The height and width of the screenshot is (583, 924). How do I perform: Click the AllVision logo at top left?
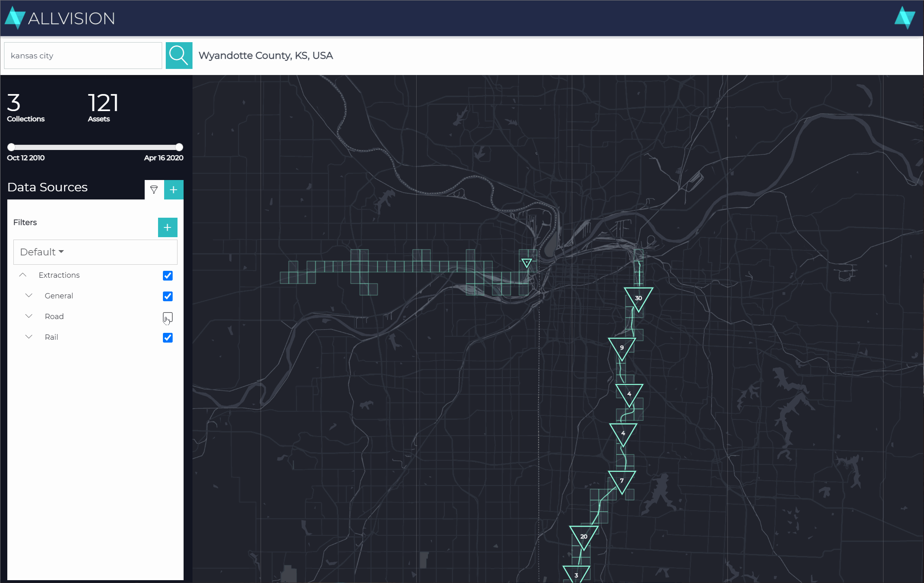coord(60,18)
